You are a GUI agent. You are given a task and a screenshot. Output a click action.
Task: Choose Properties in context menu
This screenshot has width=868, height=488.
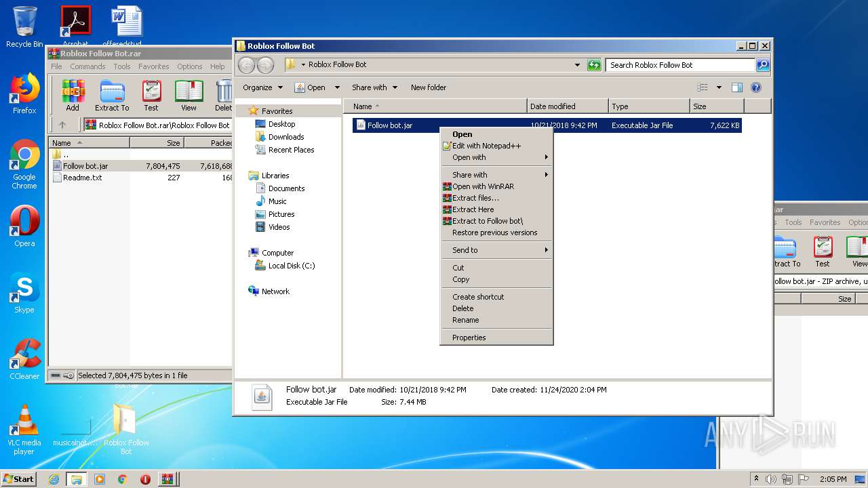pyautogui.click(x=496, y=338)
